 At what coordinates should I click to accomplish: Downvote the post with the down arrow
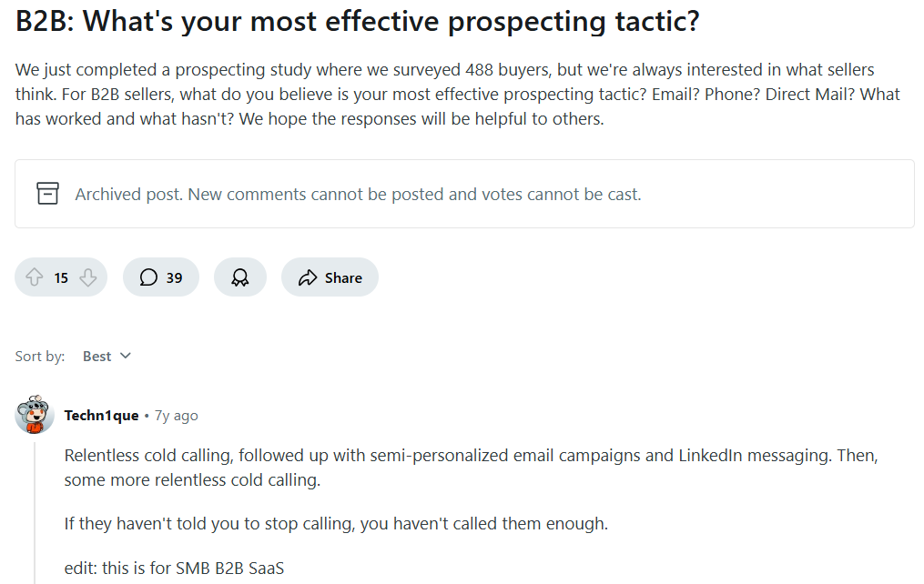87,277
